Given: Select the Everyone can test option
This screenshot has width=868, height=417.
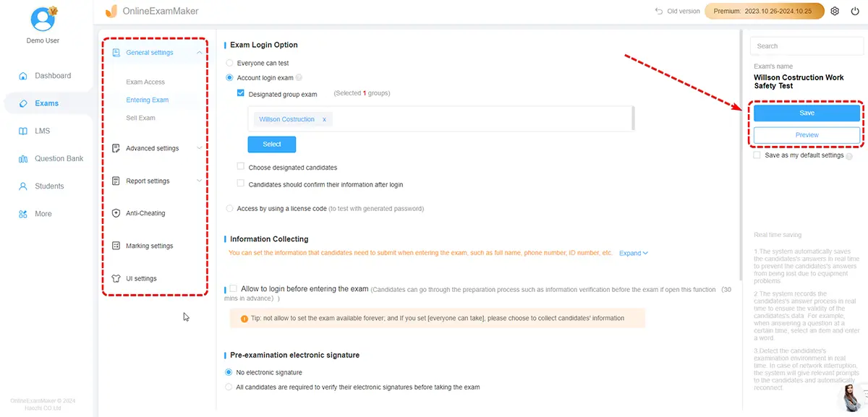Looking at the screenshot, I should tap(230, 64).
